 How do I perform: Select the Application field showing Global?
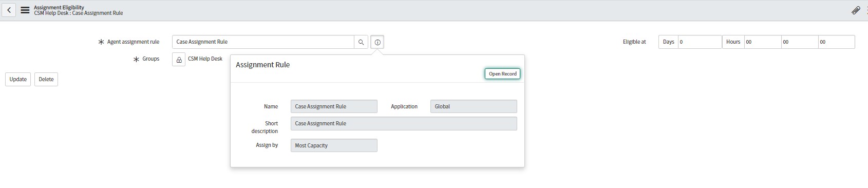pyautogui.click(x=474, y=106)
